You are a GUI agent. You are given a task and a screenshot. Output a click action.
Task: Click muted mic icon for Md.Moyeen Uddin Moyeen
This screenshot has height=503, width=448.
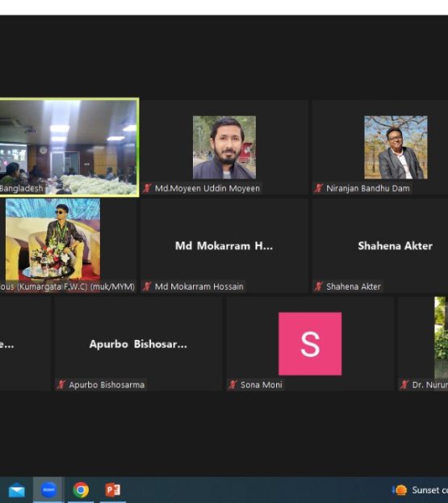tap(147, 188)
